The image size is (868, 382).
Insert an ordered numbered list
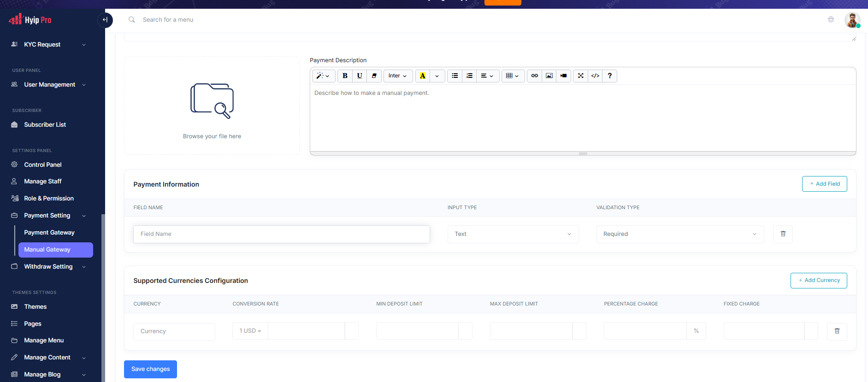469,76
